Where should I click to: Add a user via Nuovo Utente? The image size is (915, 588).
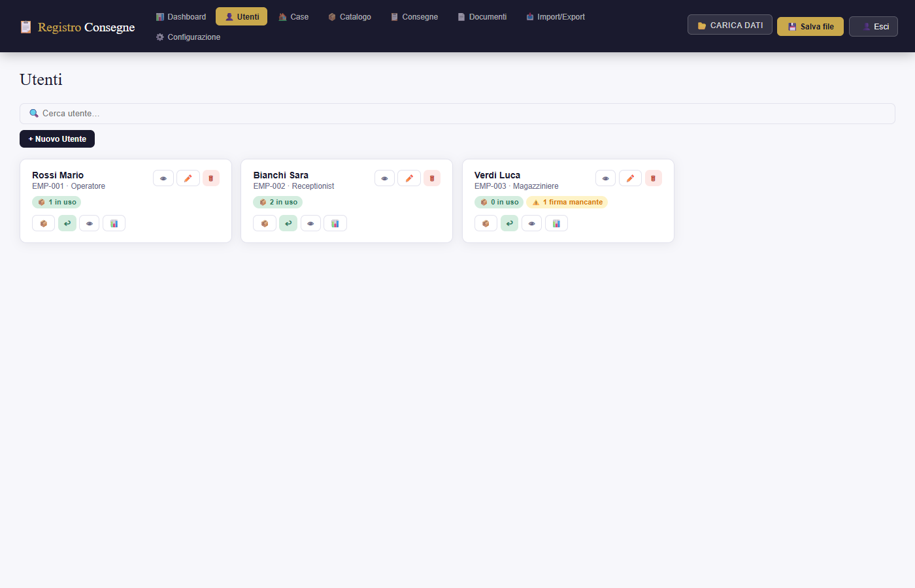(x=58, y=139)
